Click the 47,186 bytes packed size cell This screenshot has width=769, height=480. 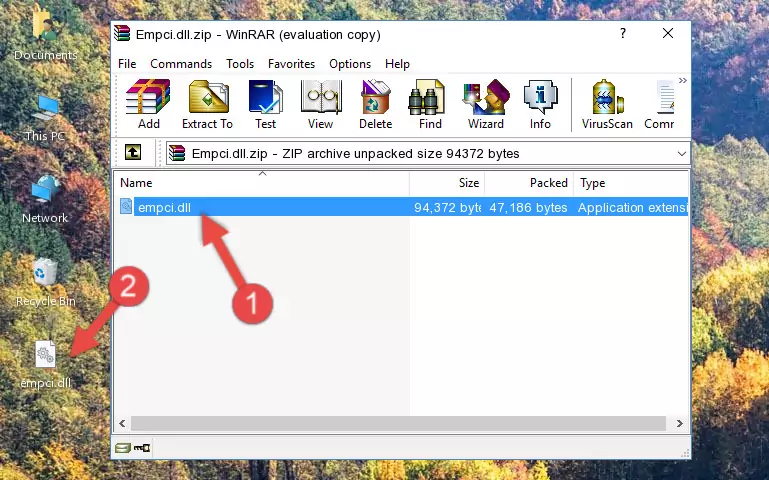(x=528, y=208)
